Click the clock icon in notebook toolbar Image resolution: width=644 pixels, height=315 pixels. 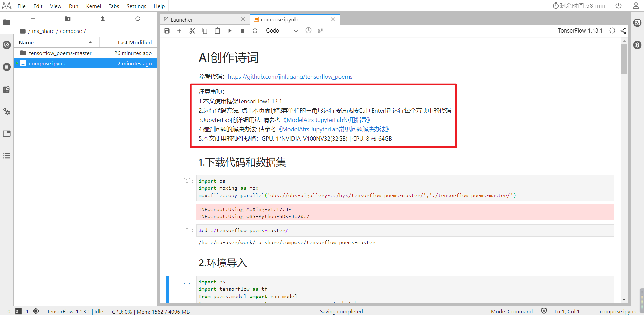(309, 30)
